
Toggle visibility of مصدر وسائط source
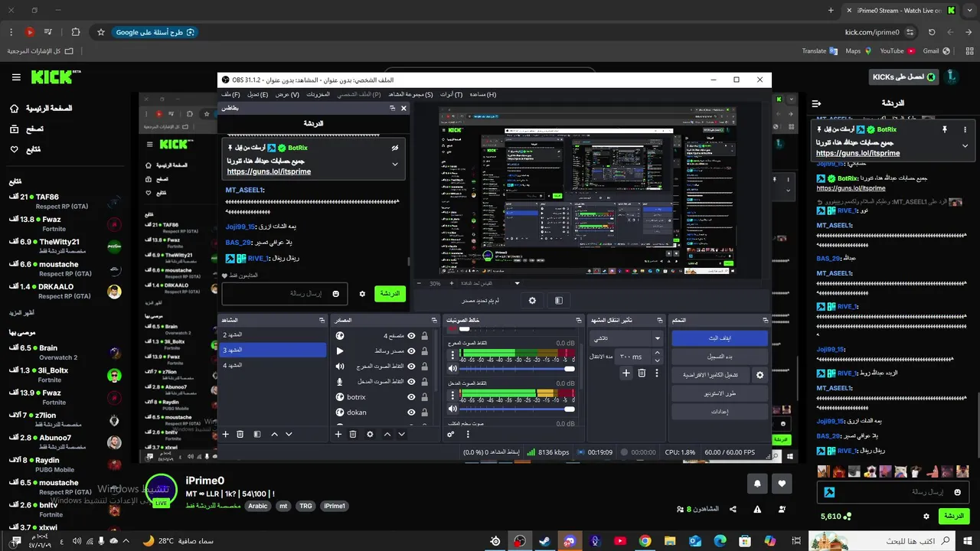coord(412,351)
